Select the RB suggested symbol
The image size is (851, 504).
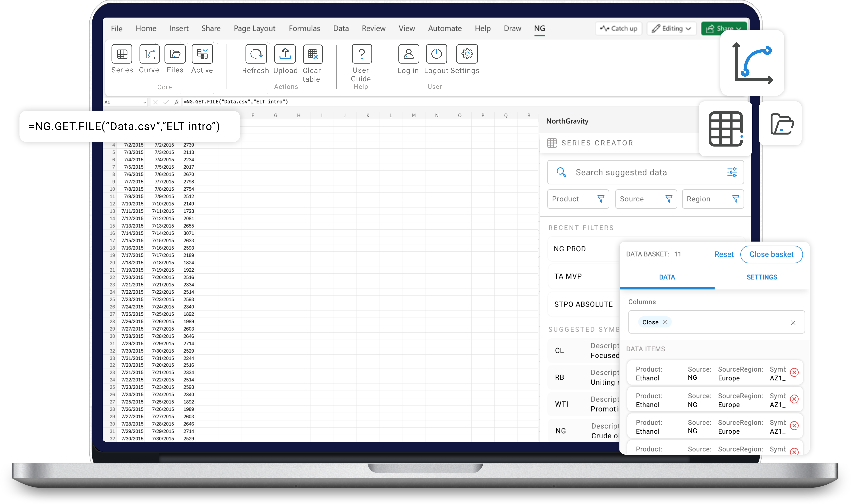(583, 377)
